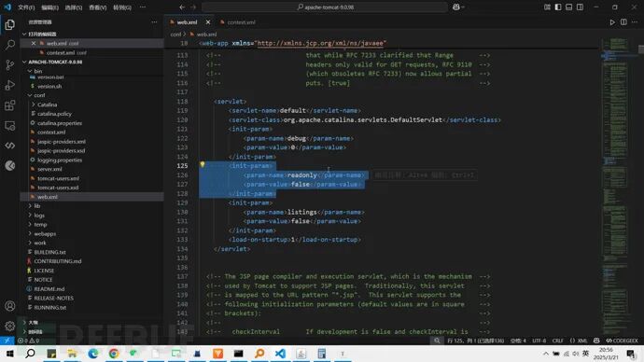
Task: Open the Edit menu (编辑)
Action: click(x=49, y=7)
